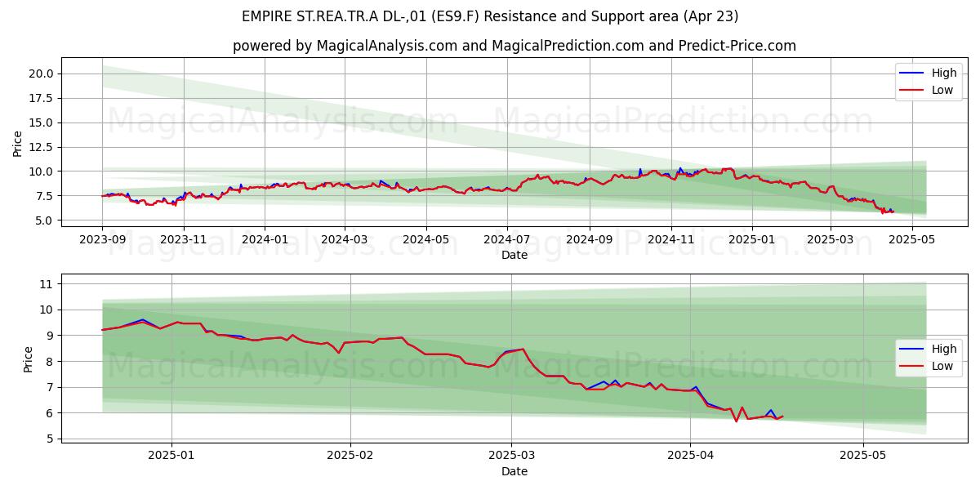Click the '2024-01' tick label
This screenshot has width=980, height=490.
pyautogui.click(x=265, y=239)
